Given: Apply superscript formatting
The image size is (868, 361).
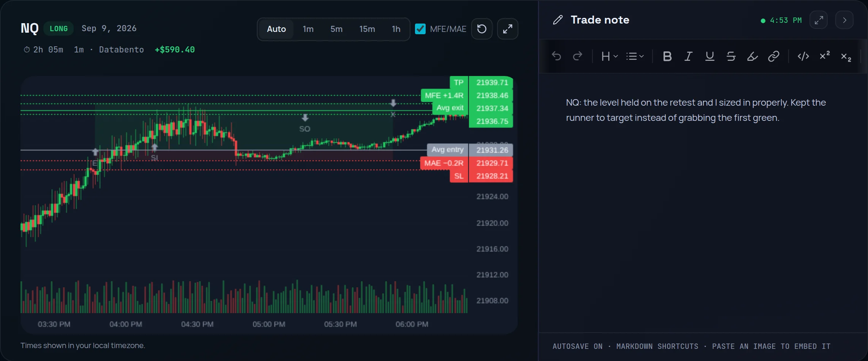Looking at the screenshot, I should tap(824, 56).
